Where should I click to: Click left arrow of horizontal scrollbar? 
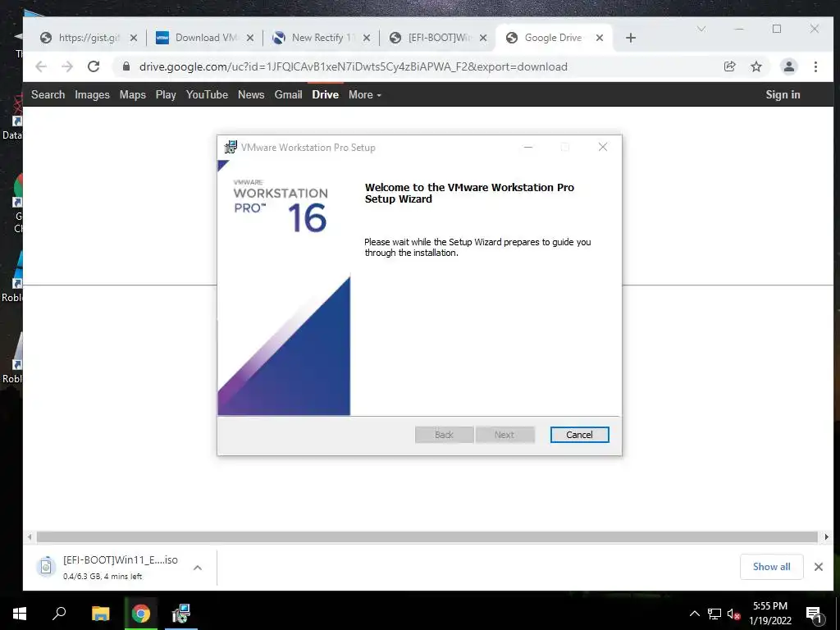coord(30,536)
